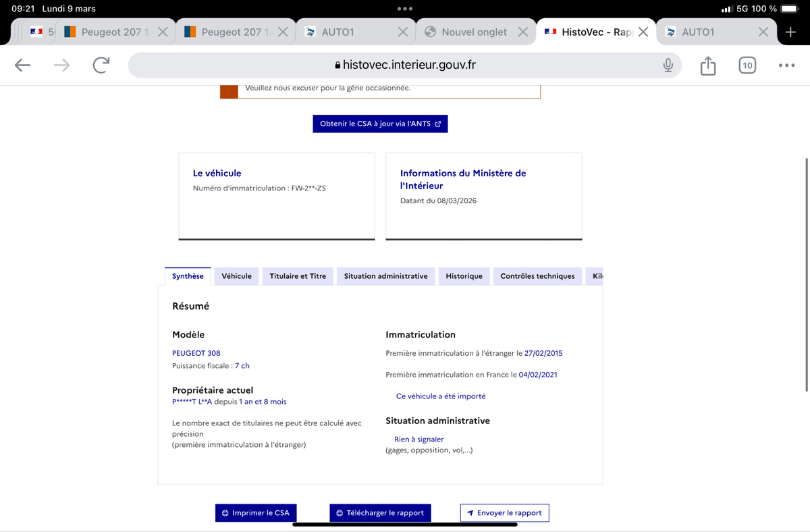Close the first Peugeot 207 tab
The height and width of the screenshot is (532, 810).
(x=163, y=32)
